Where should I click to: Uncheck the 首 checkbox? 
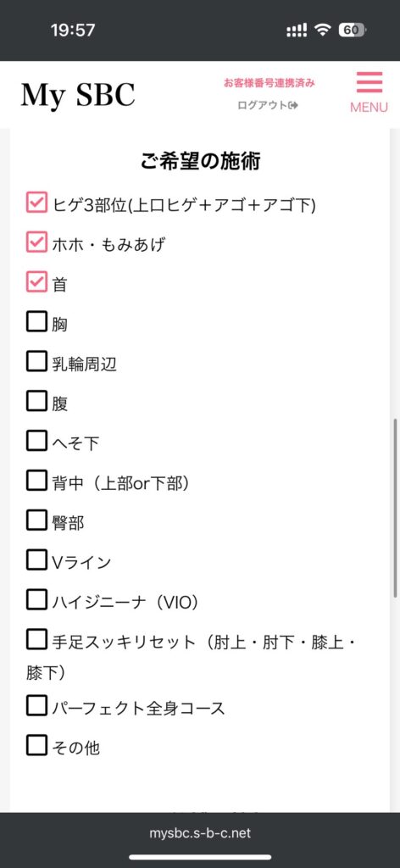coord(36,281)
